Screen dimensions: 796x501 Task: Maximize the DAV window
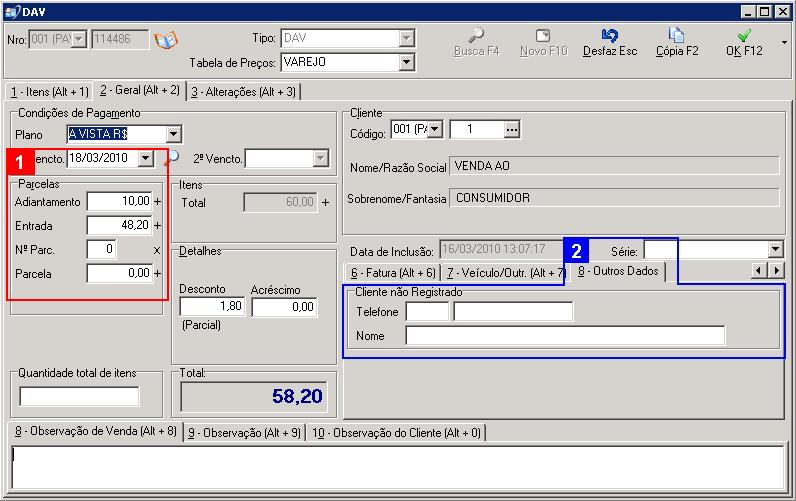[765, 11]
